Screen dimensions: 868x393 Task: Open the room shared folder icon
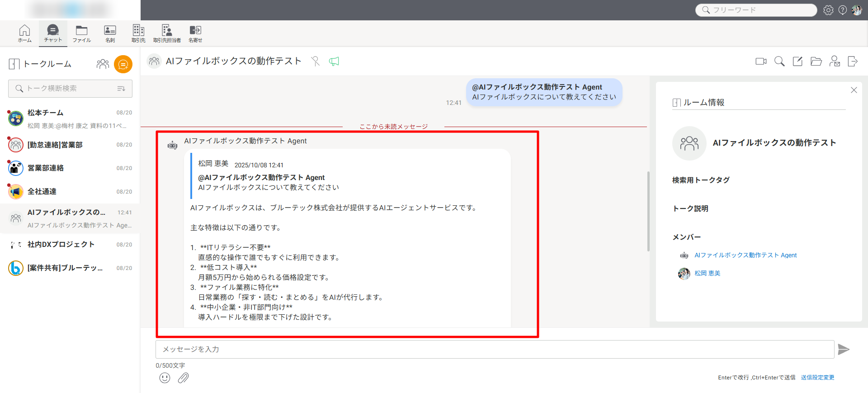click(x=816, y=61)
